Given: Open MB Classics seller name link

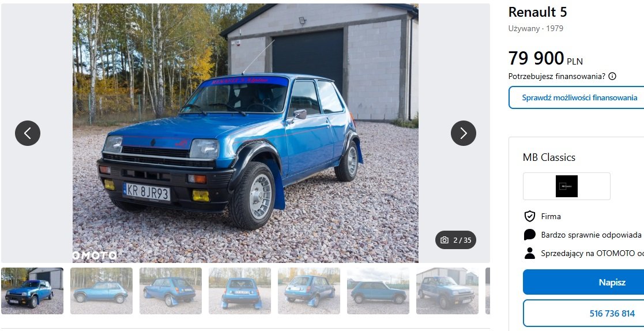Looking at the screenshot, I should click(x=549, y=157).
